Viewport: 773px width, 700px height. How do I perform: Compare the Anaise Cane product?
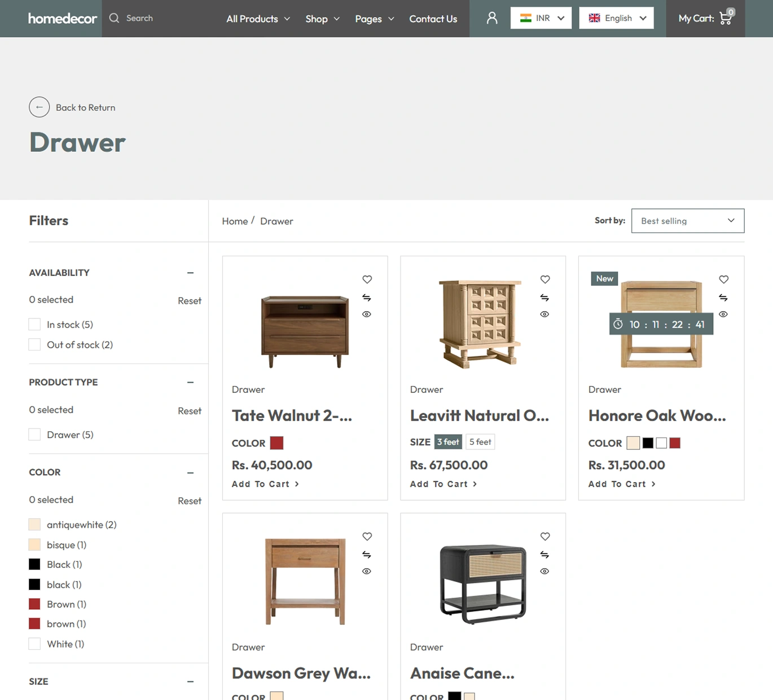pos(544,554)
